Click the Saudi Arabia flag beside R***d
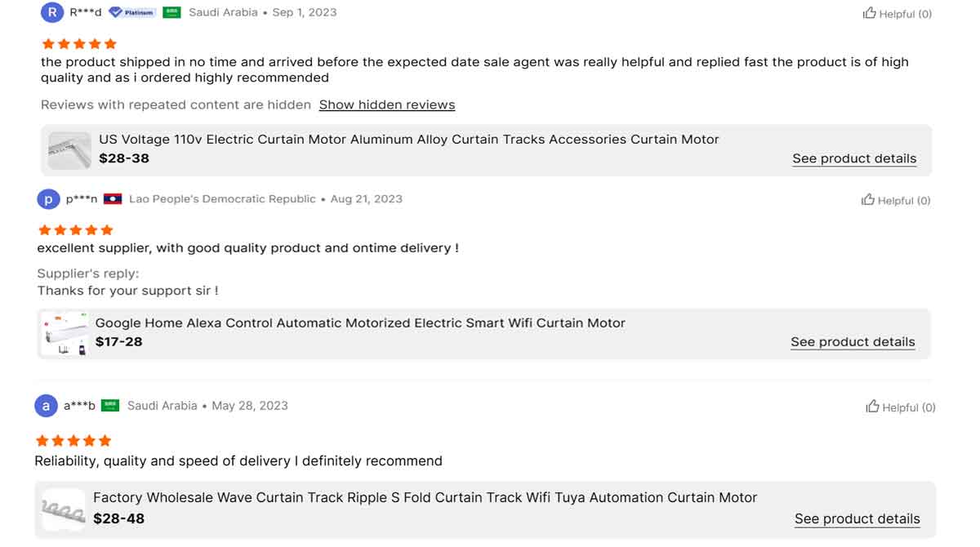This screenshot has width=980, height=547. (171, 12)
